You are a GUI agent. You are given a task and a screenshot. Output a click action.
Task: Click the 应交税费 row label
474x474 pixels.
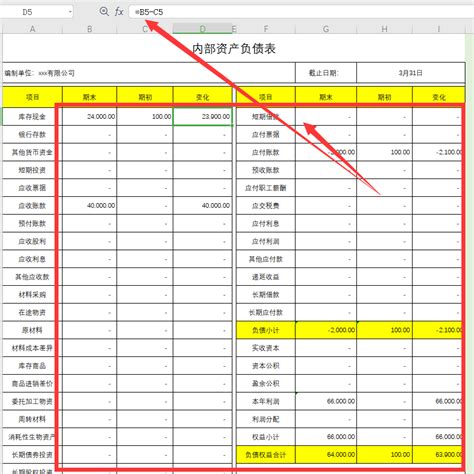(266, 206)
